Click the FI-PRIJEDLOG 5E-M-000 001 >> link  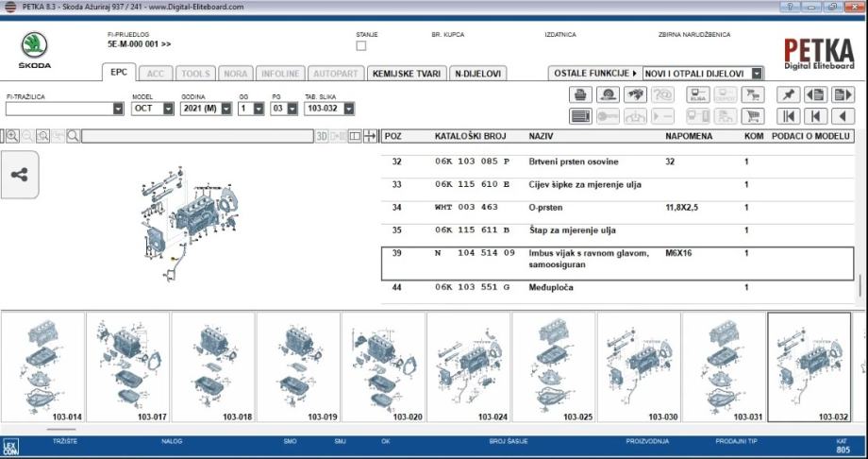140,43
